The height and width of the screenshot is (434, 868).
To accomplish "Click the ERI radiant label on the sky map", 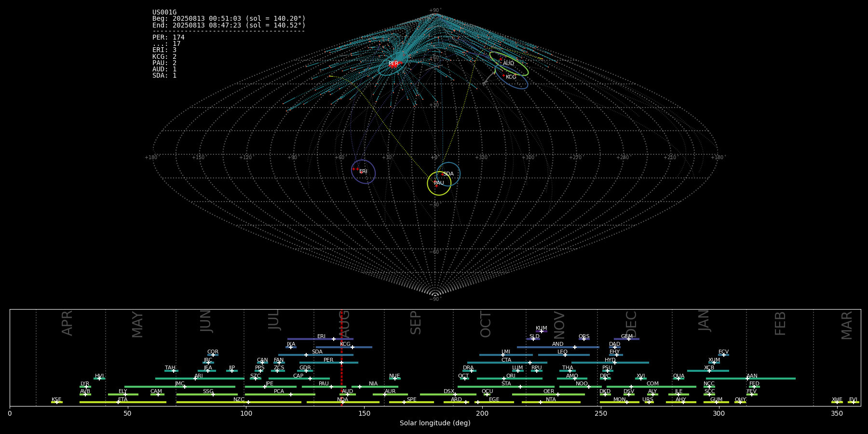I will (363, 172).
